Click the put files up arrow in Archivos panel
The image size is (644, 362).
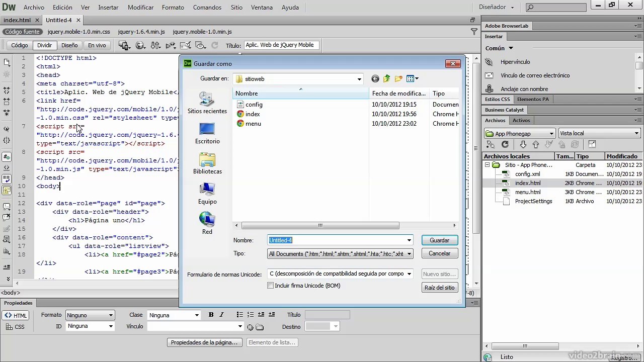[x=535, y=144]
